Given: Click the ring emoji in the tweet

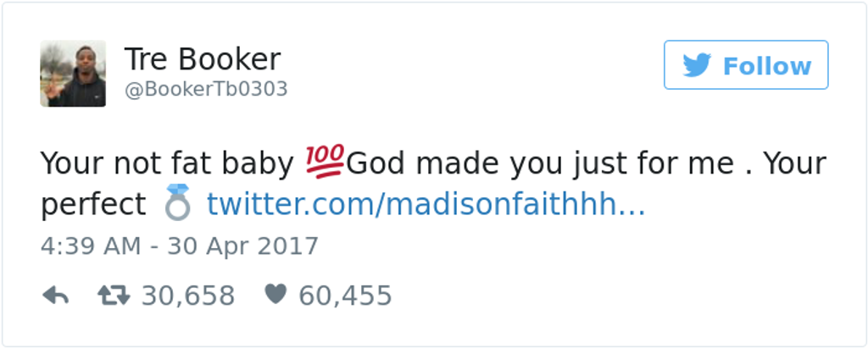Looking at the screenshot, I should point(177,203).
